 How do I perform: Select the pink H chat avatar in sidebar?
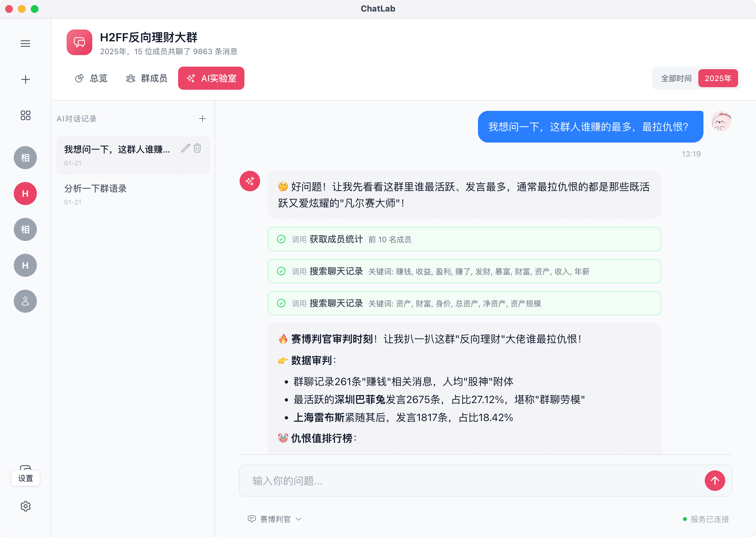tap(25, 194)
